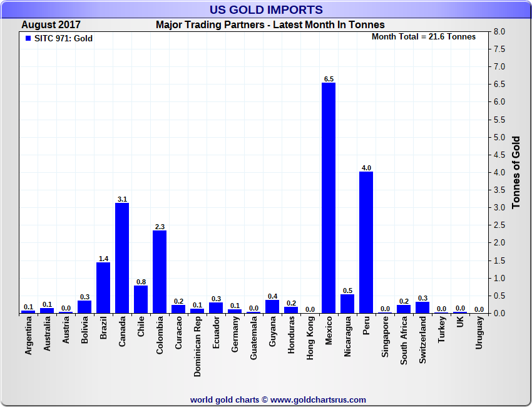Open the www.goldchartsrus.com footer link

pos(318,399)
